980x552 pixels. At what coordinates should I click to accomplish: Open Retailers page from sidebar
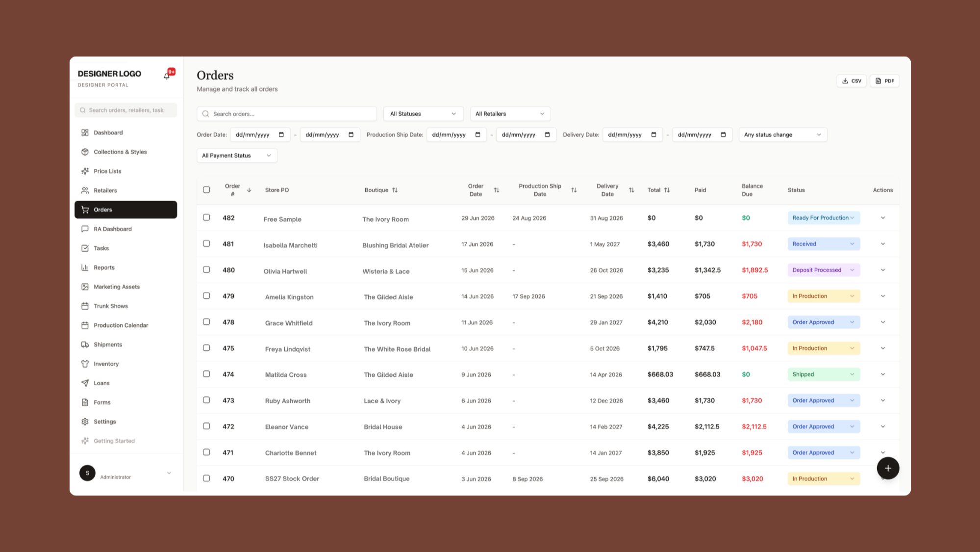click(x=126, y=190)
